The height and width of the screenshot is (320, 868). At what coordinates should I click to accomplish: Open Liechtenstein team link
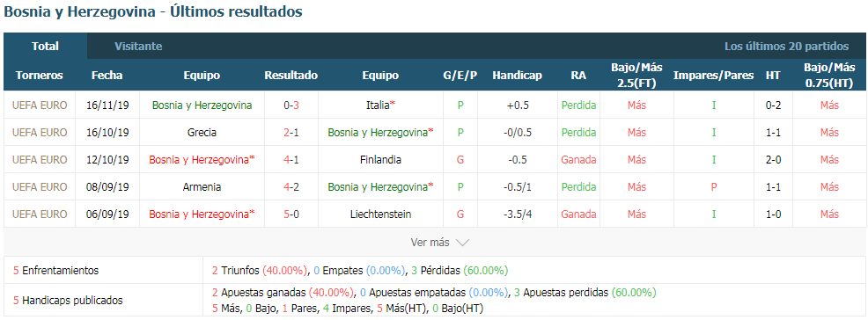pos(380,215)
